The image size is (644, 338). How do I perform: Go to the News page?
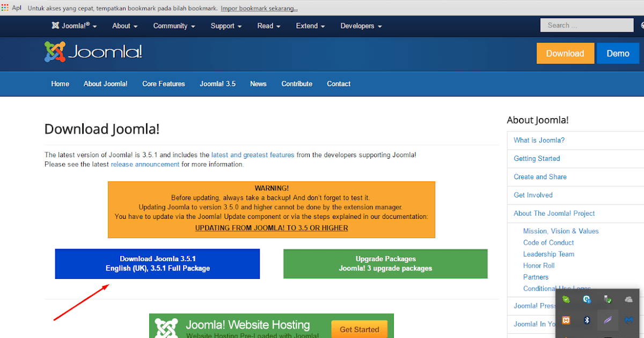click(x=258, y=84)
